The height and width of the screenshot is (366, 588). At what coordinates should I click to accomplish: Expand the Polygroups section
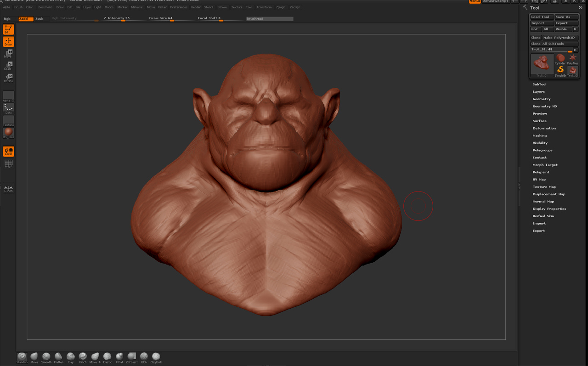tap(542, 151)
